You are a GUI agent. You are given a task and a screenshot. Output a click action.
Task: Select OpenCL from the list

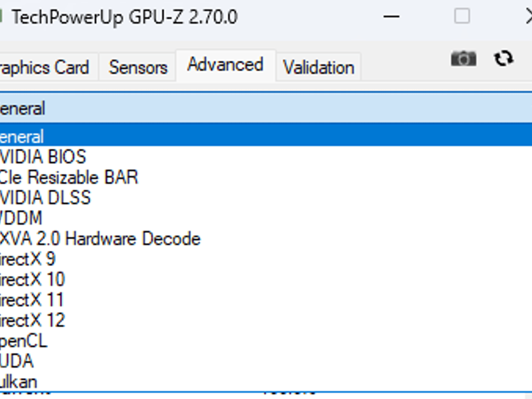coord(266,341)
